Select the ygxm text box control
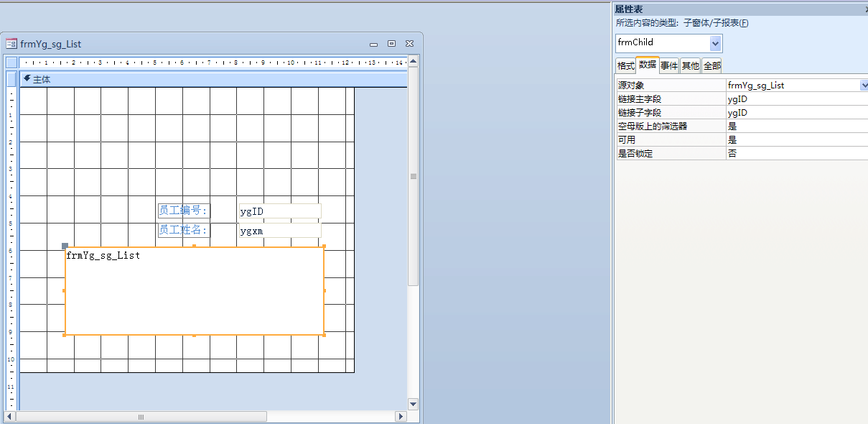The image size is (868, 424). point(280,231)
